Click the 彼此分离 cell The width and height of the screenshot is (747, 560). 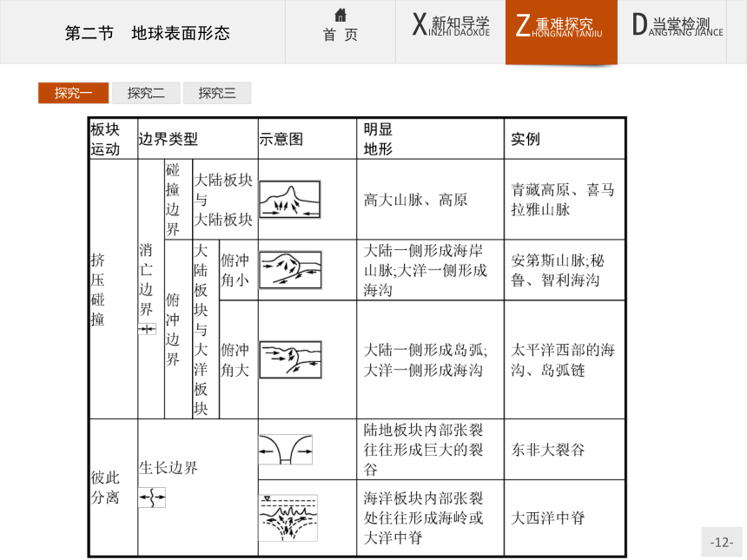114,488
